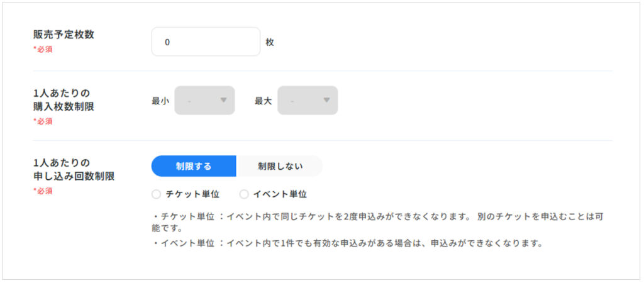Image resolution: width=644 pixels, height=283 pixels.
Task: Select the イベント単位 radio button circle
Action: [244, 194]
